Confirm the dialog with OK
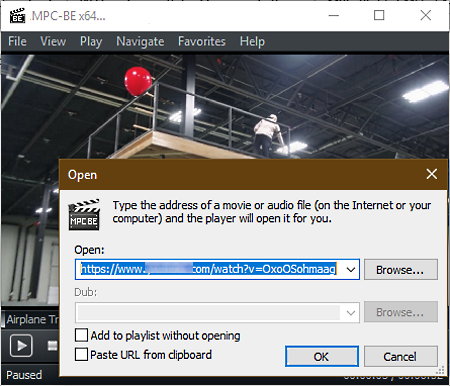The image size is (450, 386). point(322,356)
